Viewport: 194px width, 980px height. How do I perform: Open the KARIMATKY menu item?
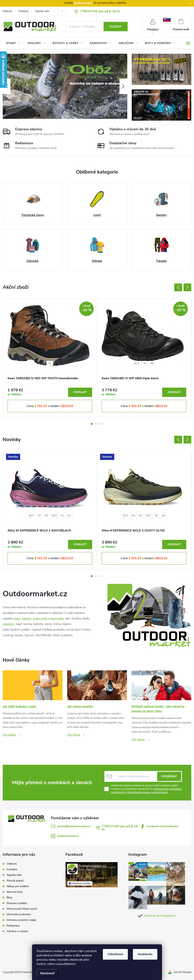(100, 43)
